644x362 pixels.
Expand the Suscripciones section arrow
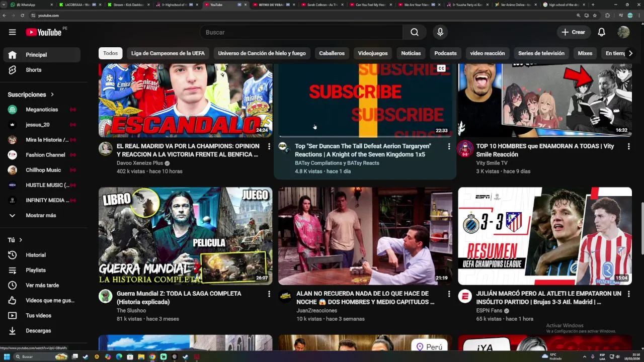coord(52,95)
